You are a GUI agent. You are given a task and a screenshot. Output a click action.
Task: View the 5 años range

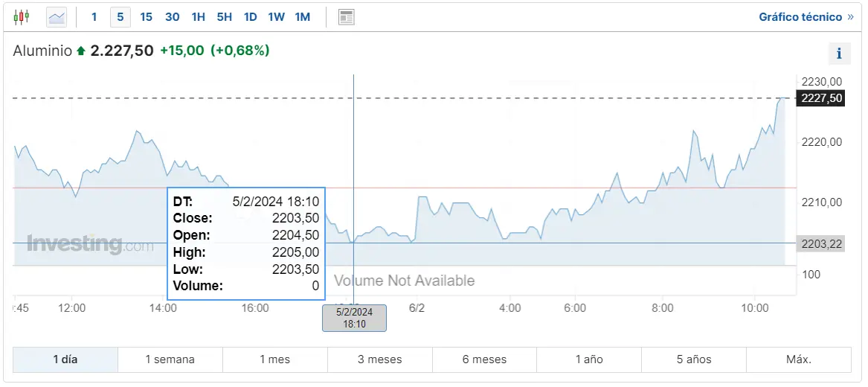[693, 359]
